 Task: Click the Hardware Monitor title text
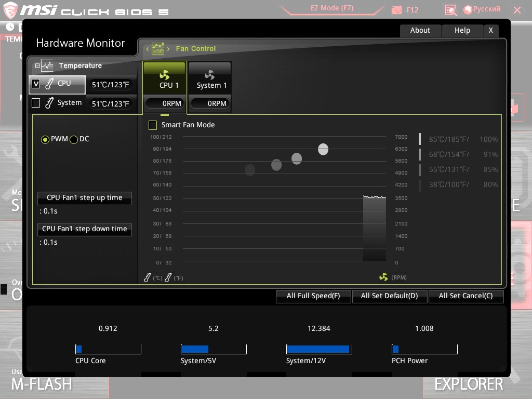pyautogui.click(x=81, y=43)
